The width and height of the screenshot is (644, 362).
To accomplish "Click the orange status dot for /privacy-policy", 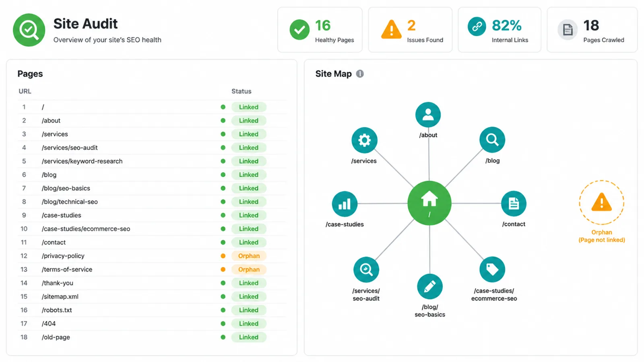I will (223, 256).
